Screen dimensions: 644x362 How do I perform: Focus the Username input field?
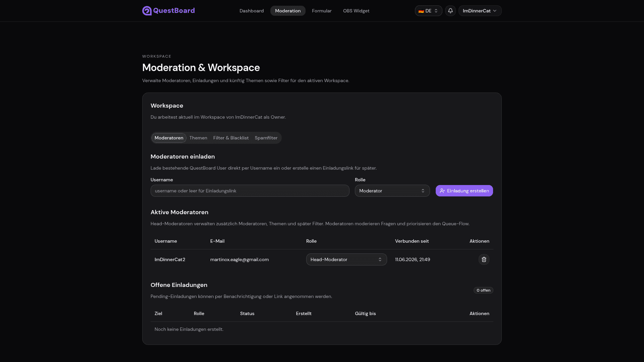pyautogui.click(x=250, y=191)
